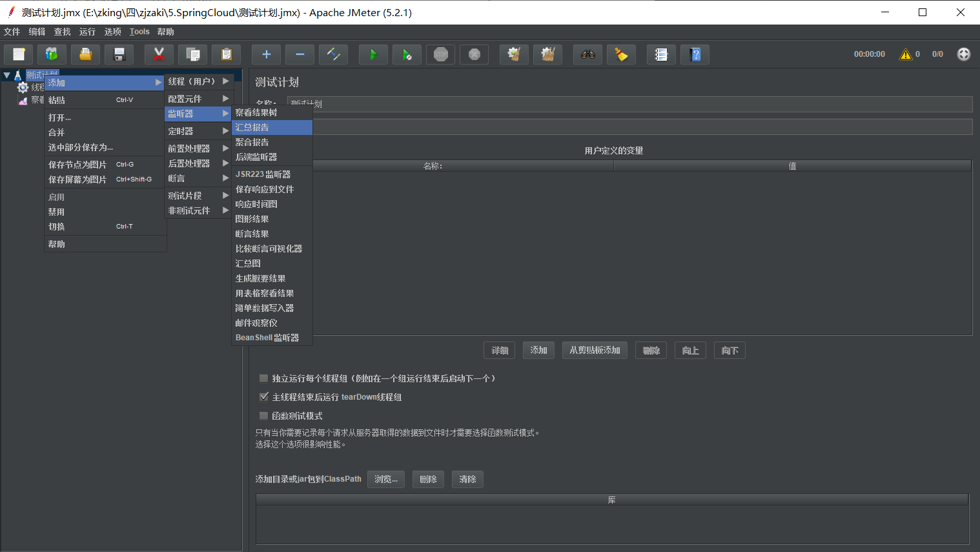
Task: Select 后端监听器 listener item
Action: (x=272, y=157)
